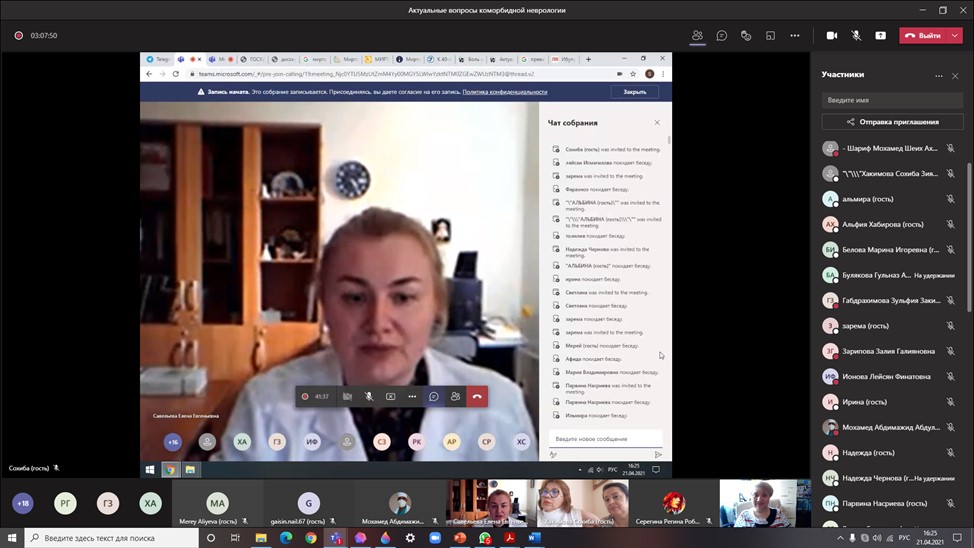Click share icon in Отправка приглашения button
This screenshot has width=974, height=548.
[x=851, y=122]
